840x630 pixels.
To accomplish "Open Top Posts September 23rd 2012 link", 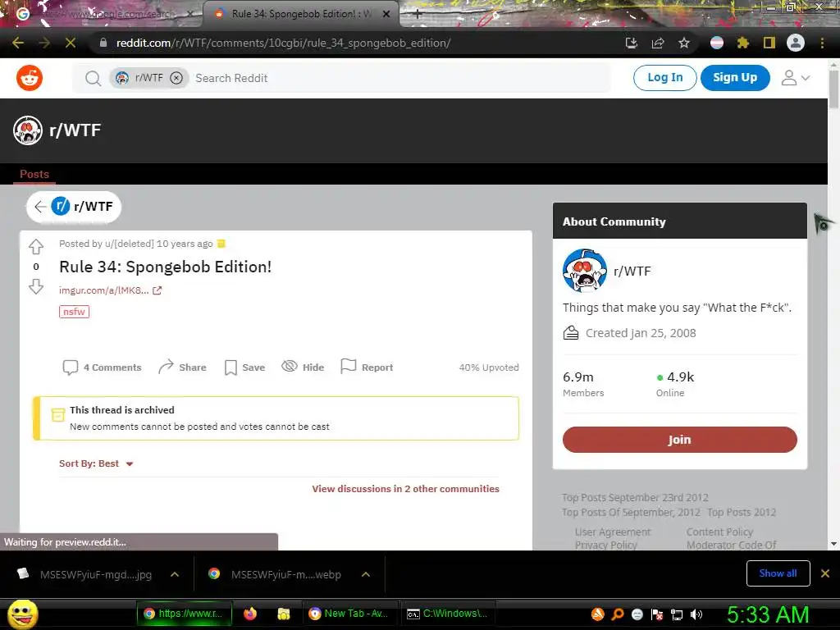I will (635, 498).
